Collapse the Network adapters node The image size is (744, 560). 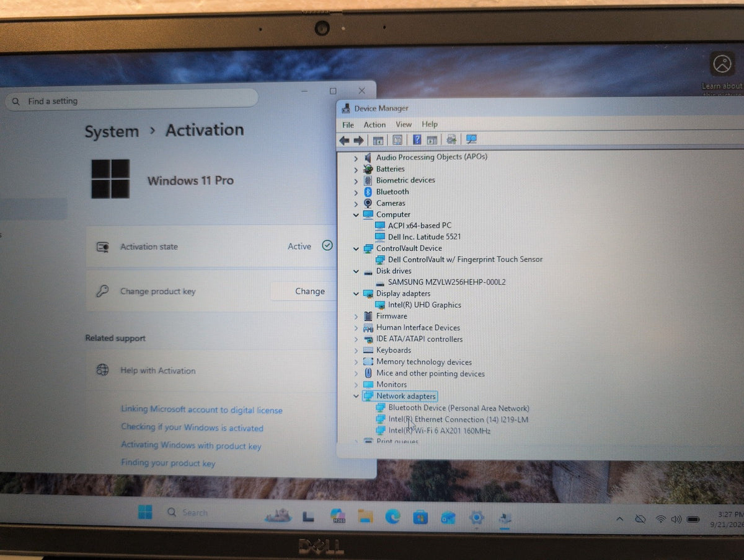tap(356, 396)
